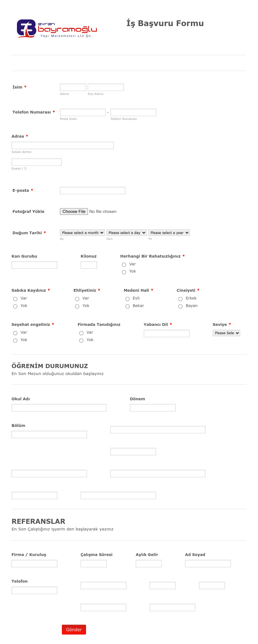Submit the form with Gönder
Screen dimensions: 258x644
pos(74,630)
